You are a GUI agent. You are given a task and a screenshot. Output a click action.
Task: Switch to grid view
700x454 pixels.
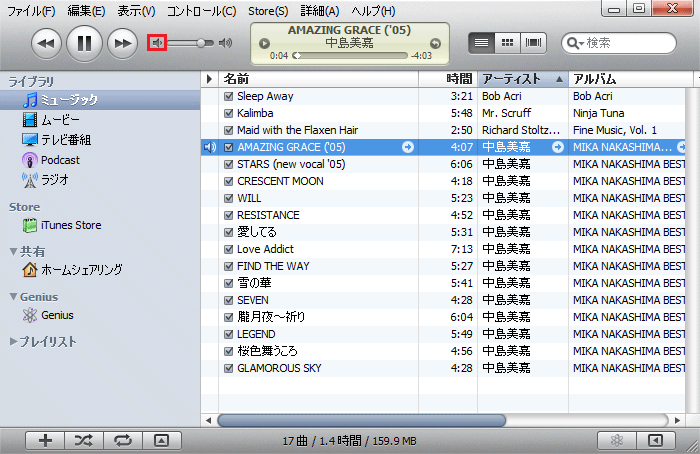[x=508, y=43]
